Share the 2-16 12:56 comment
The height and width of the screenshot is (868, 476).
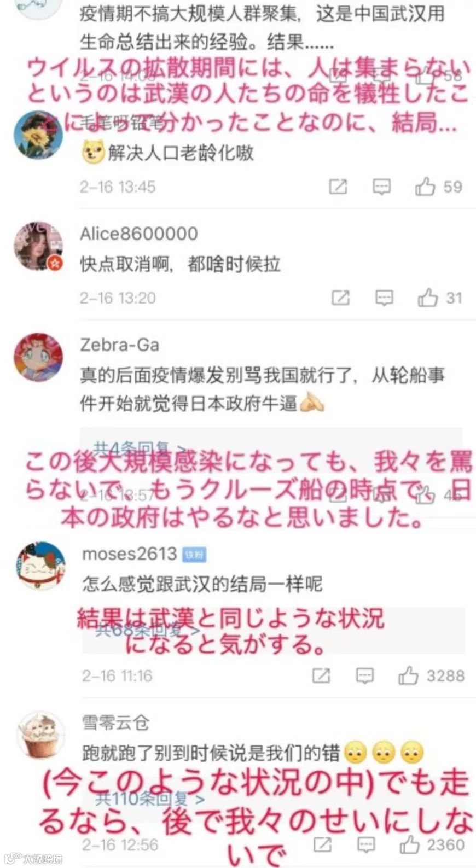(322, 845)
